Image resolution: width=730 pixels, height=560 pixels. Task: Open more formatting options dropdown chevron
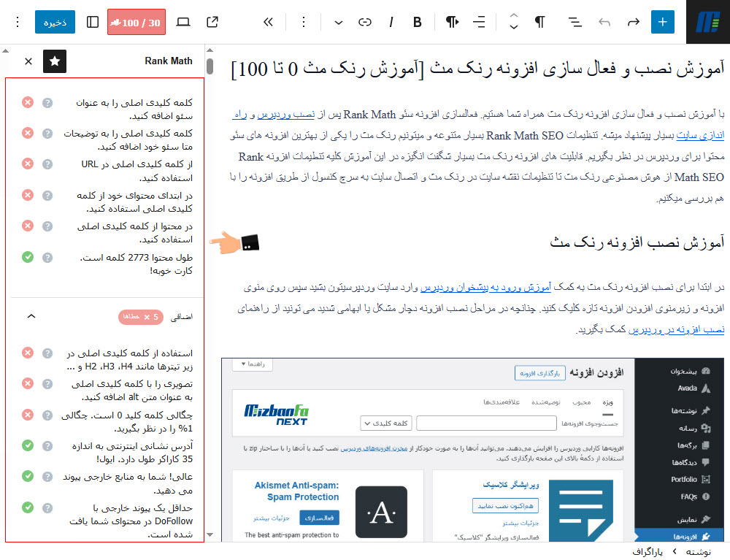(338, 22)
